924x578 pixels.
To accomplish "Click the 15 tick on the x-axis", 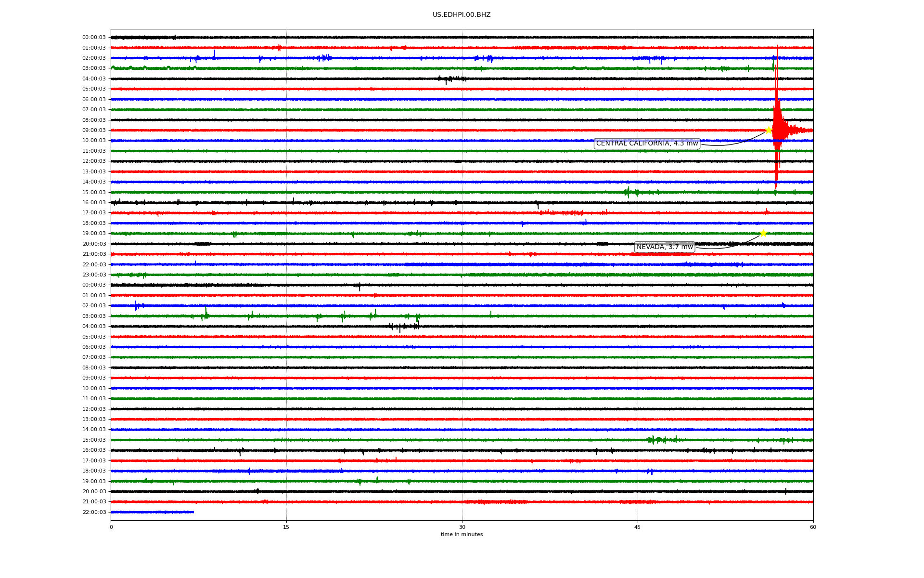I will point(286,527).
